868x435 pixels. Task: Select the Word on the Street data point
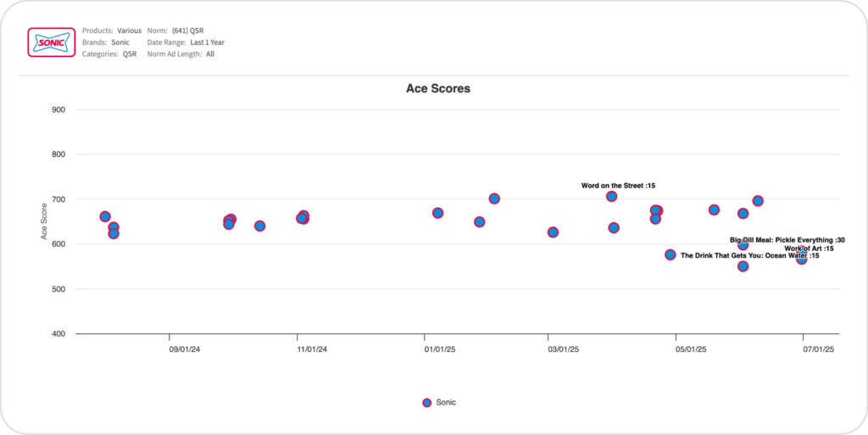(612, 197)
